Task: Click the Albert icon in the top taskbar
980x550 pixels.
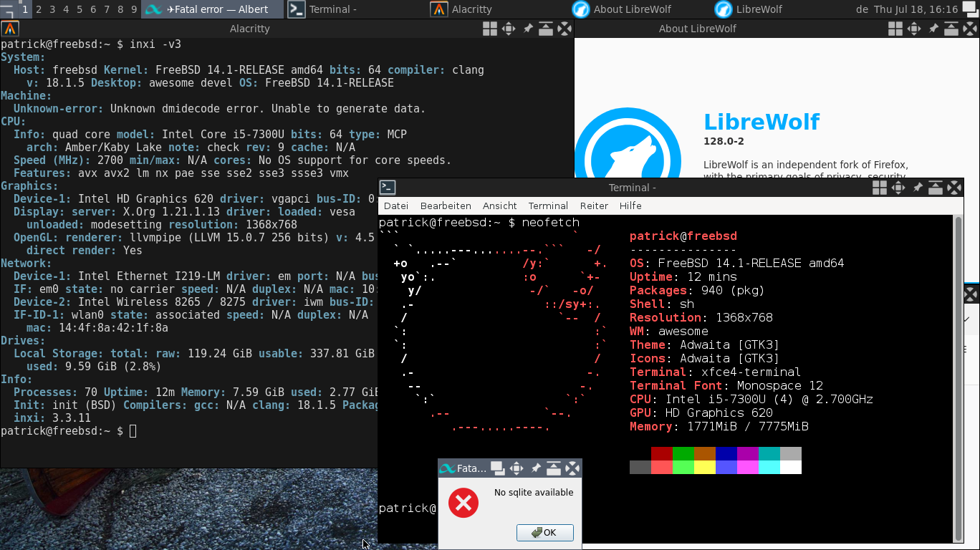Action: [x=152, y=9]
